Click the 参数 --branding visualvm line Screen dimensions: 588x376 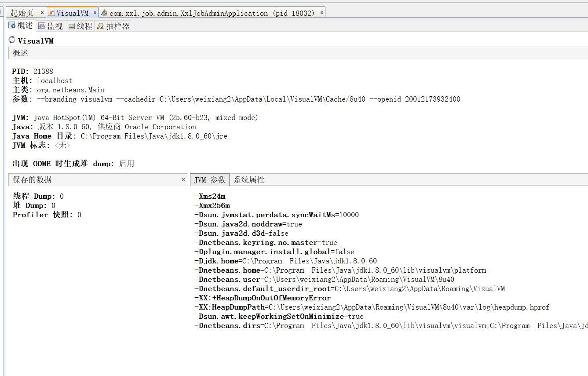tap(236, 99)
